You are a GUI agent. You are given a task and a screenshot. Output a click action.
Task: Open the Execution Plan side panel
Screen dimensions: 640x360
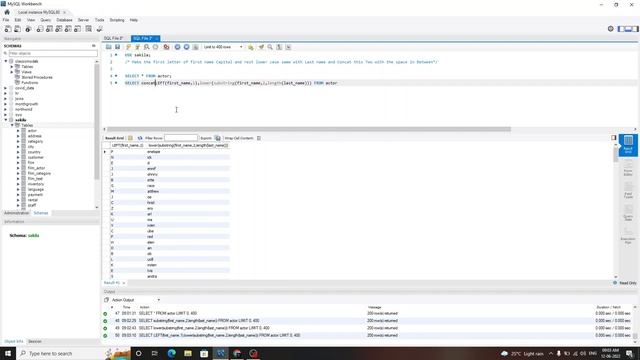[x=628, y=236]
